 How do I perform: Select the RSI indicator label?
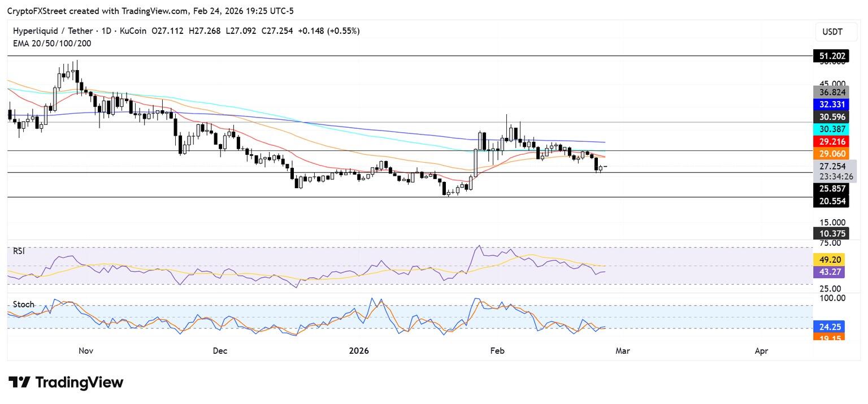tap(20, 250)
